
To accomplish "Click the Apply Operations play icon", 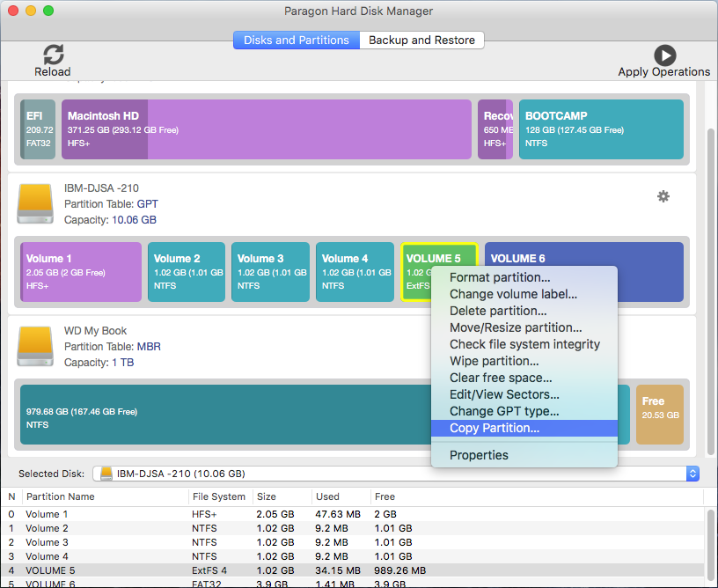I will coord(665,55).
